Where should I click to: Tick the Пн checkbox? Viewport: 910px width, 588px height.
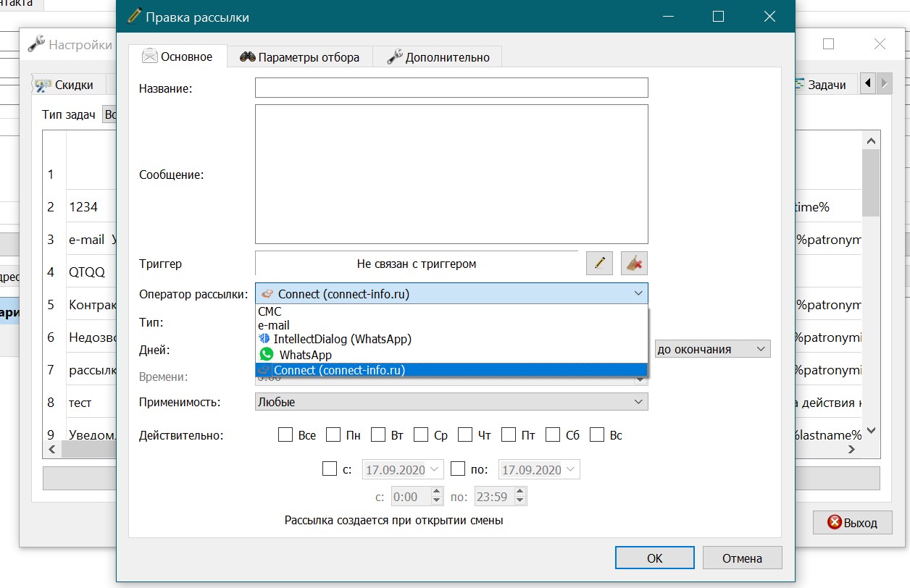tap(333, 434)
